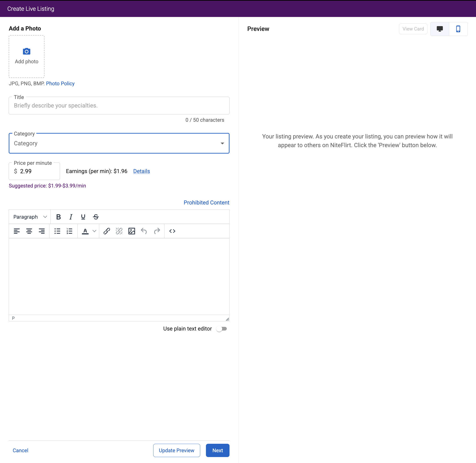The image size is (476, 463).
Task: Open the source code view
Action: click(x=172, y=231)
